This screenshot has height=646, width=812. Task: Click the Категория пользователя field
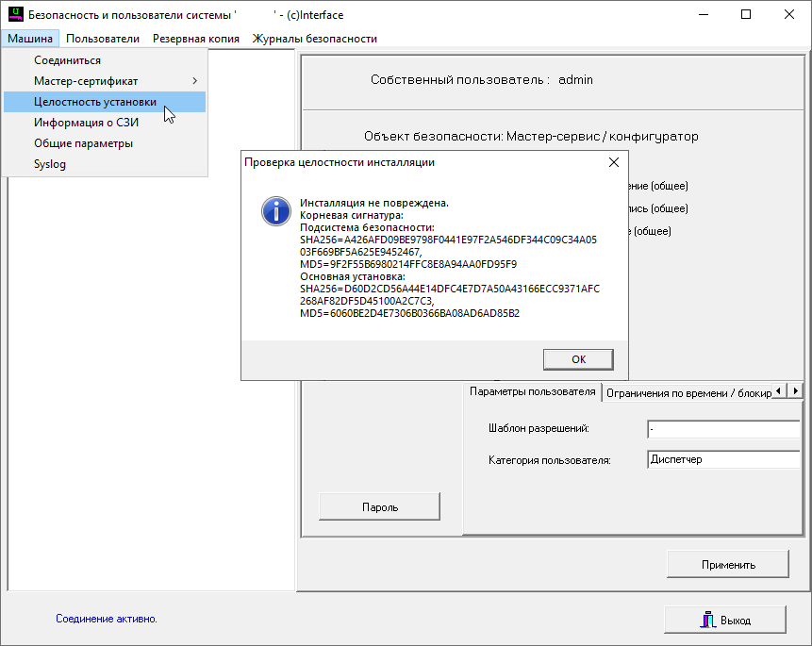723,460
